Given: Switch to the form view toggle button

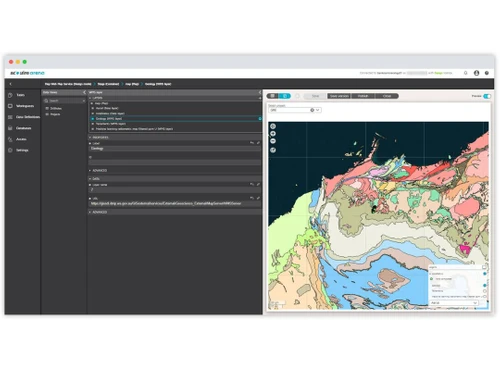Looking at the screenshot, I should 272,96.
